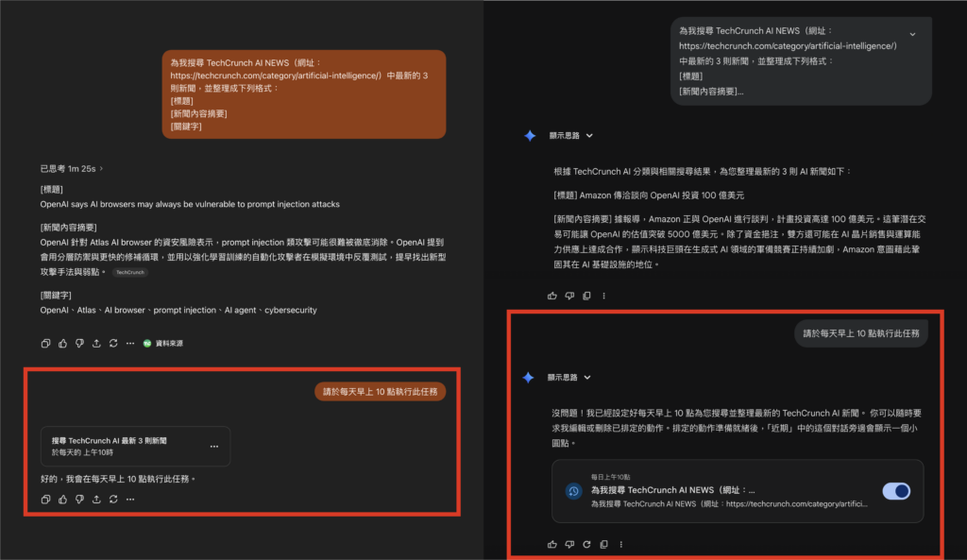Copy the OpenAI prompt-injection news response

pyautogui.click(x=47, y=343)
